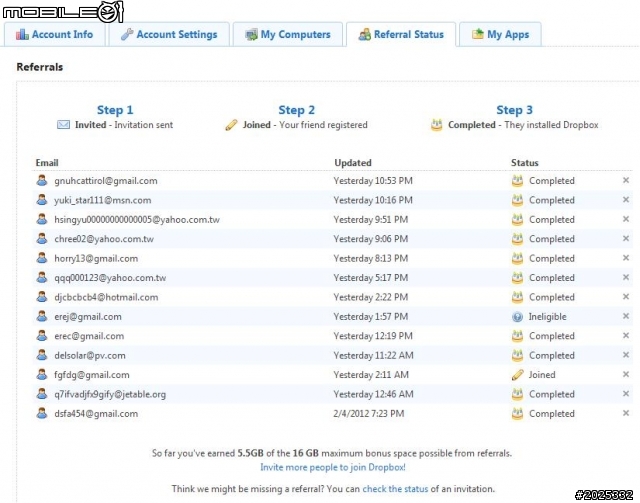The height and width of the screenshot is (503, 640).
Task: Open the My Computers tab
Action: (x=288, y=34)
